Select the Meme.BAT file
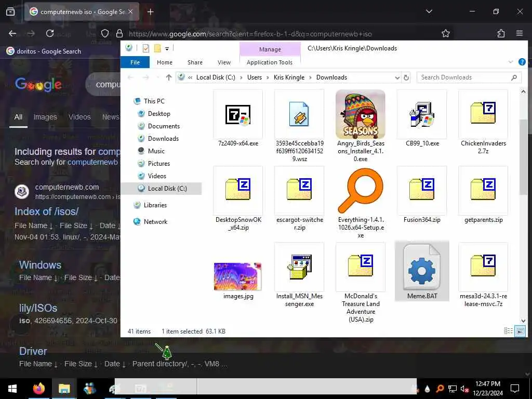 [422, 271]
